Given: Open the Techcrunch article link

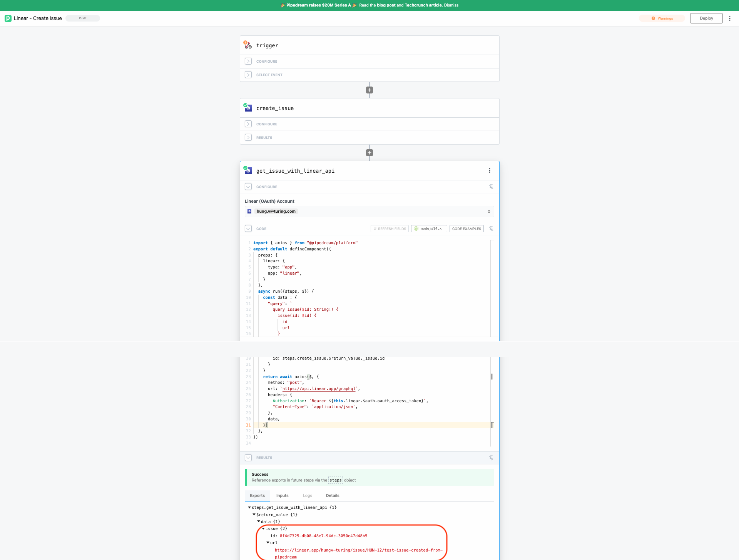Looking at the screenshot, I should click(423, 5).
